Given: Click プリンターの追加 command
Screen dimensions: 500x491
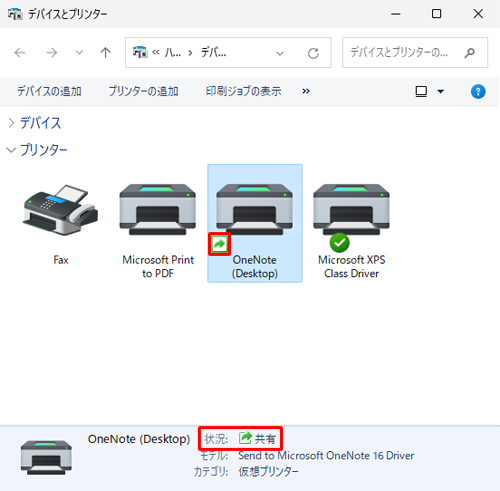Looking at the screenshot, I should pyautogui.click(x=143, y=91).
